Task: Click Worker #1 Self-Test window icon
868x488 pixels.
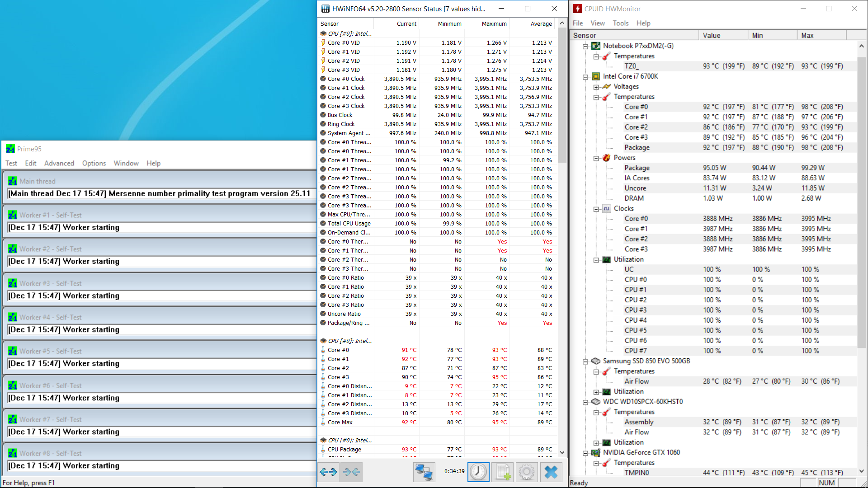Action: tap(13, 215)
